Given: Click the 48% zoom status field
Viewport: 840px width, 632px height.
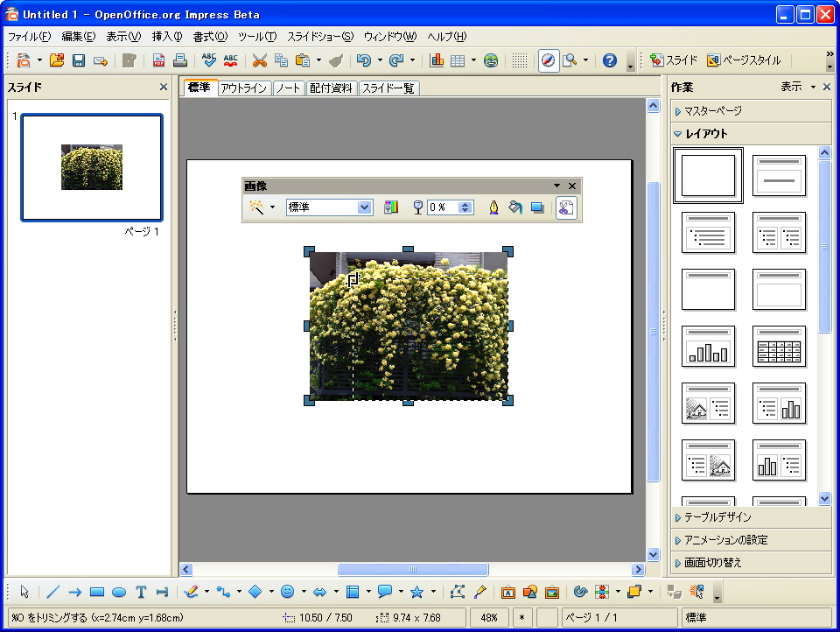Looking at the screenshot, I should 489,617.
